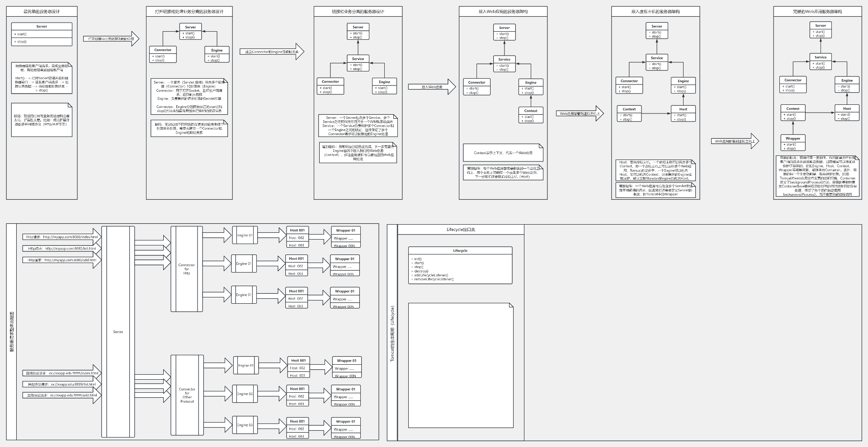This screenshot has width=868, height=447.
Task: Select the '放入Web应用' arrow shape
Action: pos(432,87)
